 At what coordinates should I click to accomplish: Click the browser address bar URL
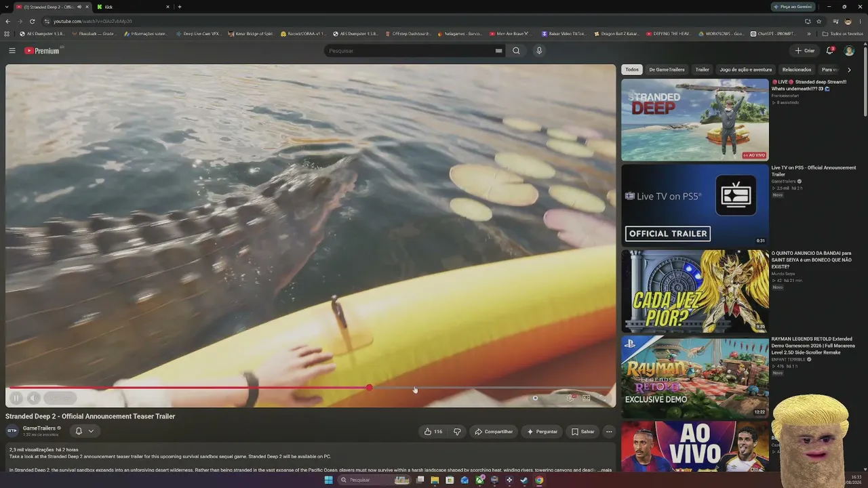click(92, 21)
